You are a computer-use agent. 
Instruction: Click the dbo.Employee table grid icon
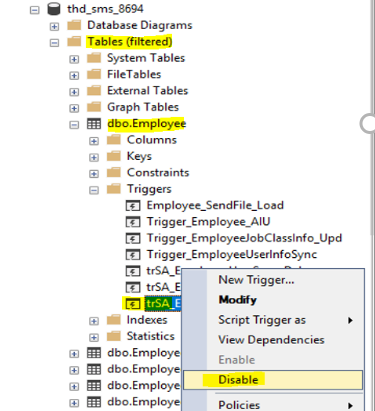click(x=94, y=124)
